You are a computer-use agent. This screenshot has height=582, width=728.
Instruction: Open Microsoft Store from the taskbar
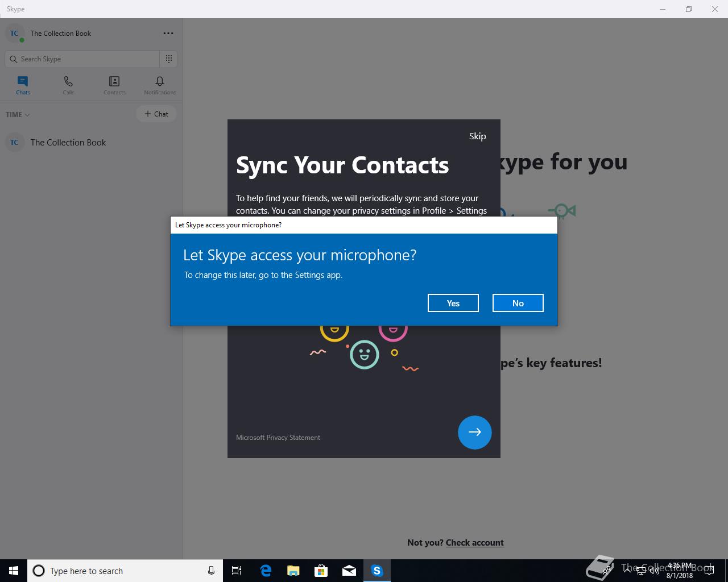point(321,571)
